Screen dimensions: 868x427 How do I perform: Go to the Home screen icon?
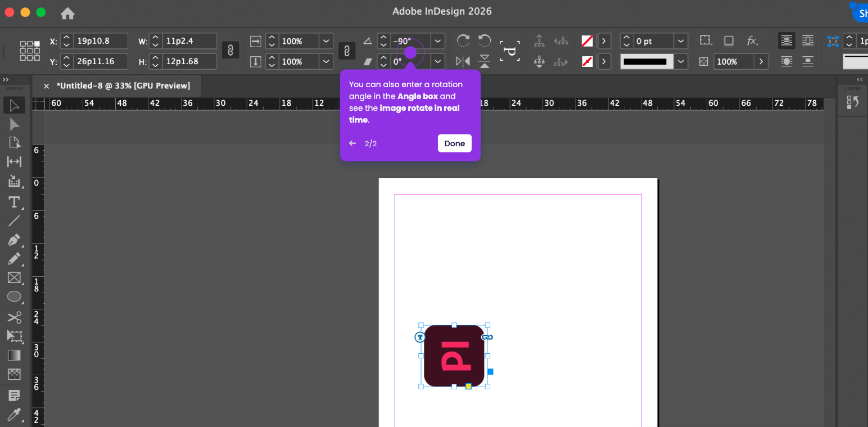tap(67, 13)
